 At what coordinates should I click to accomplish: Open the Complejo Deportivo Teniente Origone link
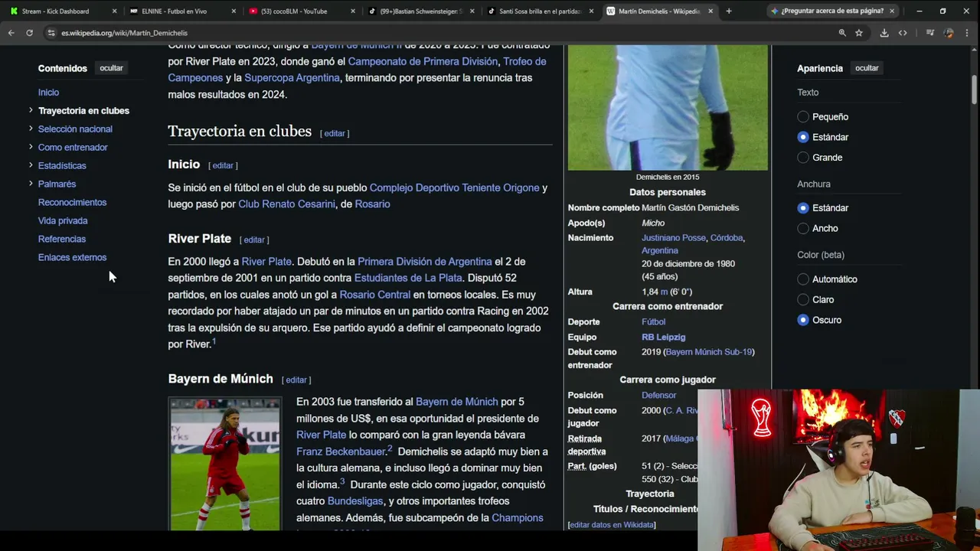[x=454, y=187]
